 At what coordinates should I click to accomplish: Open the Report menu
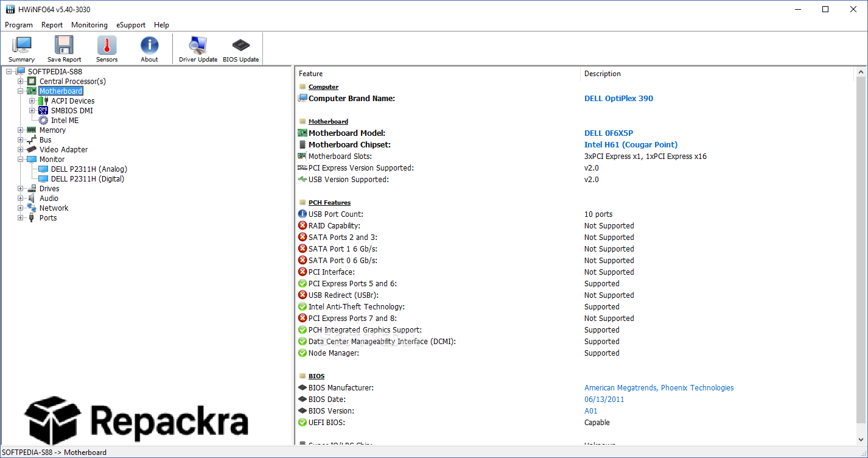[x=52, y=25]
